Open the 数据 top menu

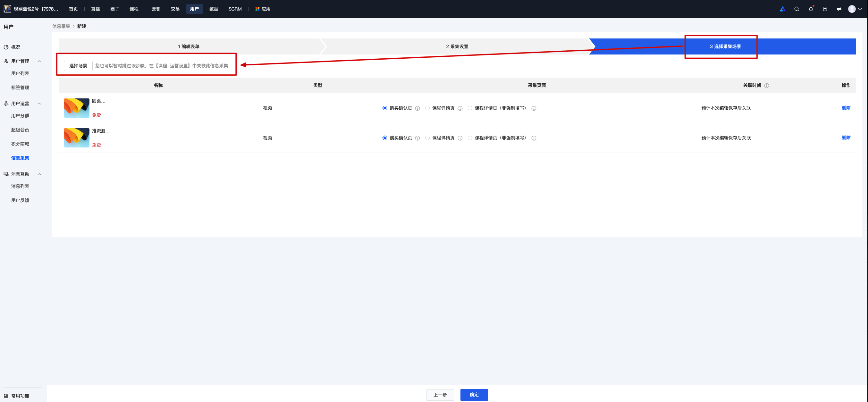tap(214, 9)
